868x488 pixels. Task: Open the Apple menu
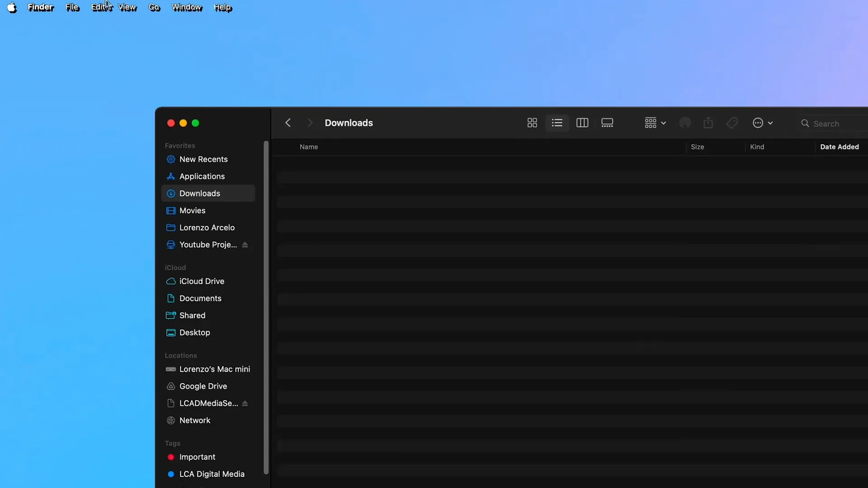pyautogui.click(x=12, y=8)
